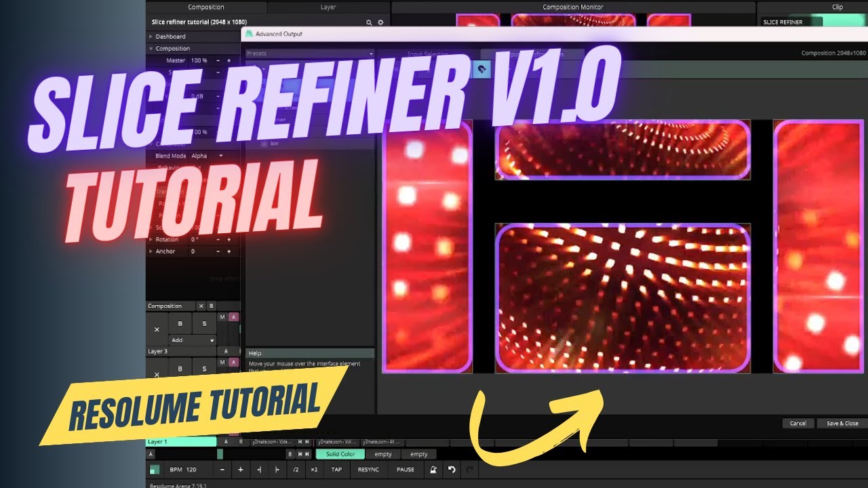
Task: Switch to the Layer tab
Action: [x=328, y=7]
